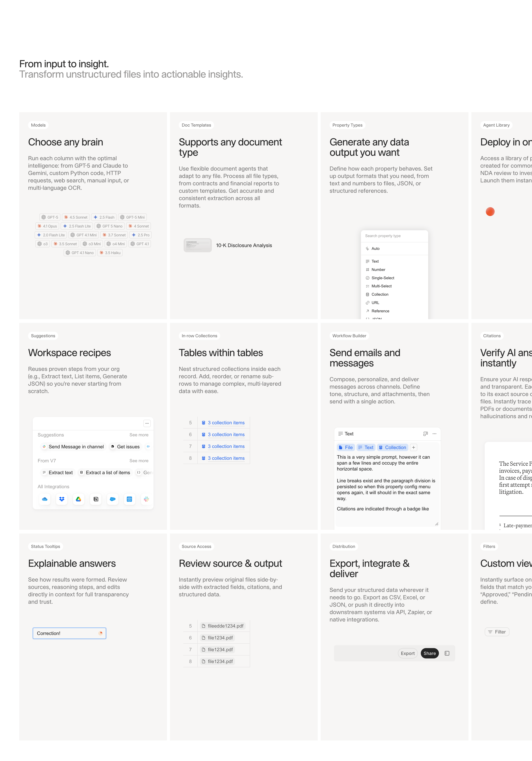Choose URL property type
The width and height of the screenshot is (532, 761).
394,303
